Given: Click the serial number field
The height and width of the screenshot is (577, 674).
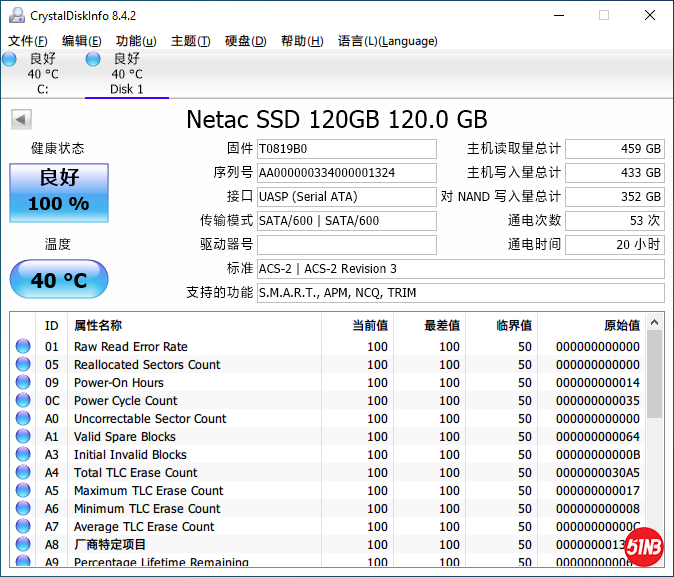Looking at the screenshot, I should (346, 173).
